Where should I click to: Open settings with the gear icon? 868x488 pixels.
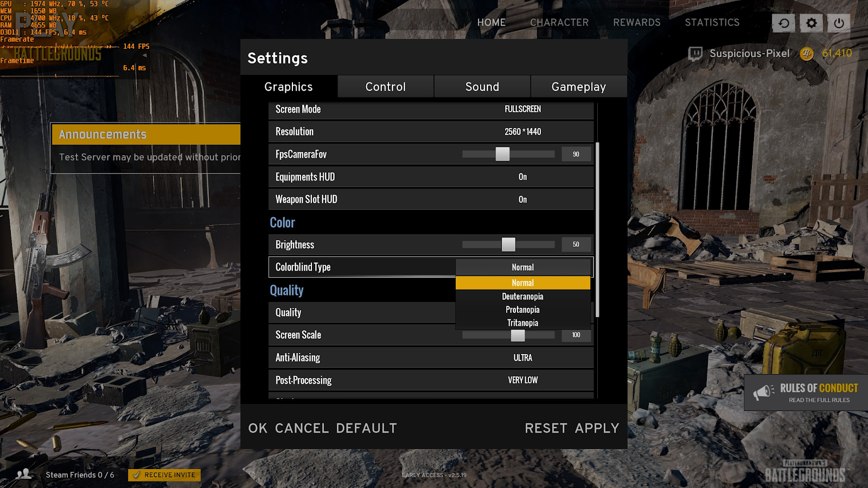pos(812,23)
